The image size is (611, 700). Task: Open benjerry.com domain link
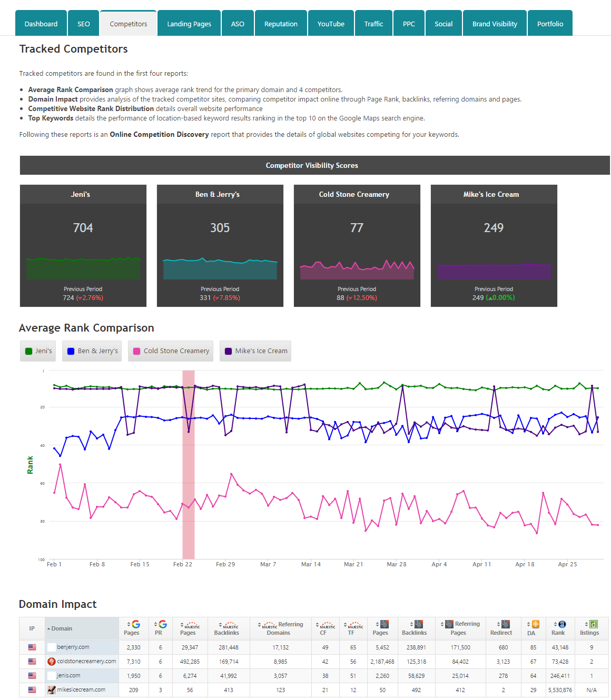click(73, 647)
